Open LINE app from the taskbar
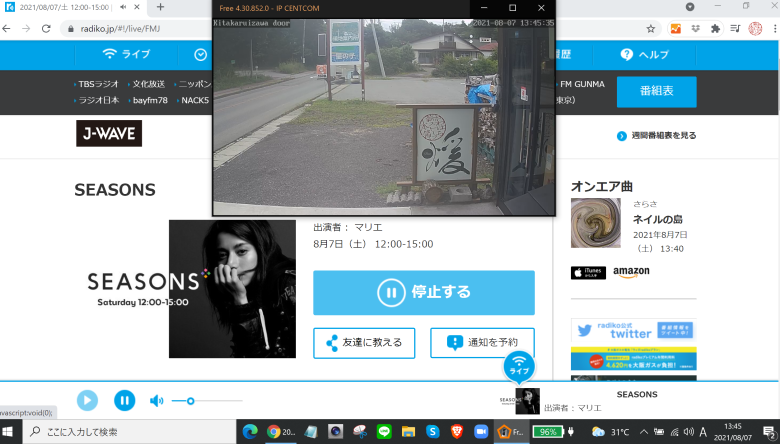 pyautogui.click(x=384, y=432)
